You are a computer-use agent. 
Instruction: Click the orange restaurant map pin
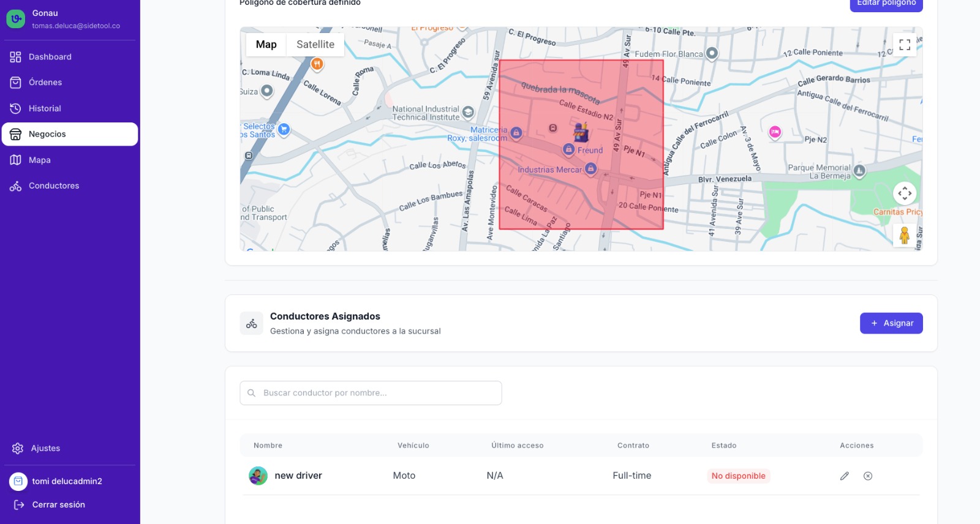tap(317, 63)
